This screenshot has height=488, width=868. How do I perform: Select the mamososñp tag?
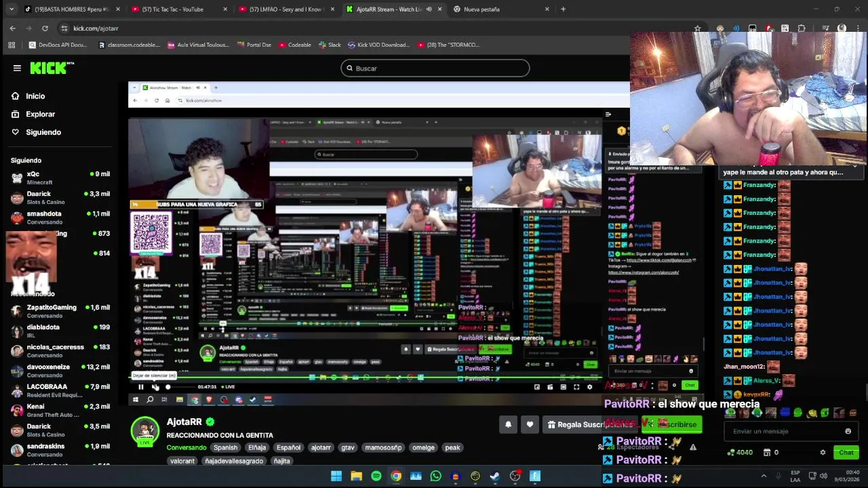[x=383, y=447]
